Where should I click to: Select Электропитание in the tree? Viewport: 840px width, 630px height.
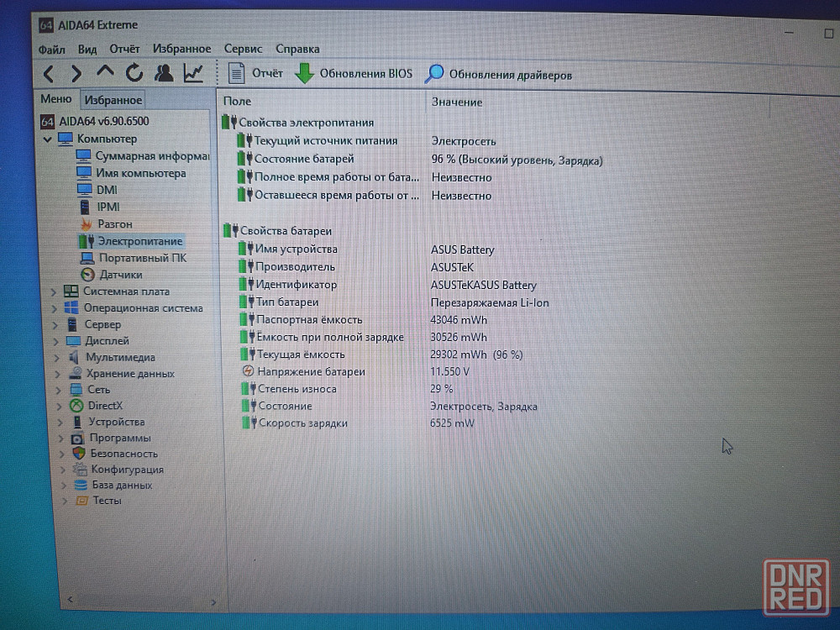tap(139, 241)
